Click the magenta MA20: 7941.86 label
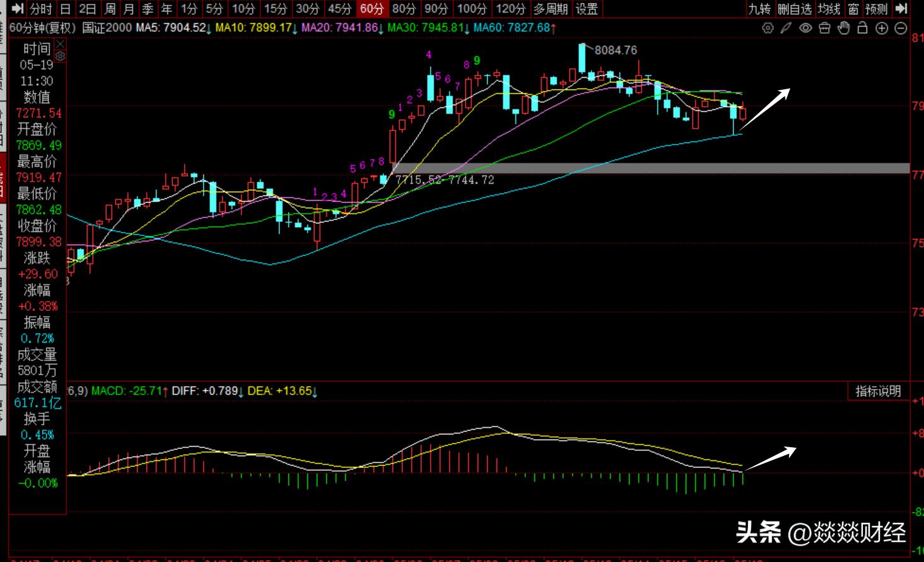The height and width of the screenshot is (562, 924). point(342,28)
